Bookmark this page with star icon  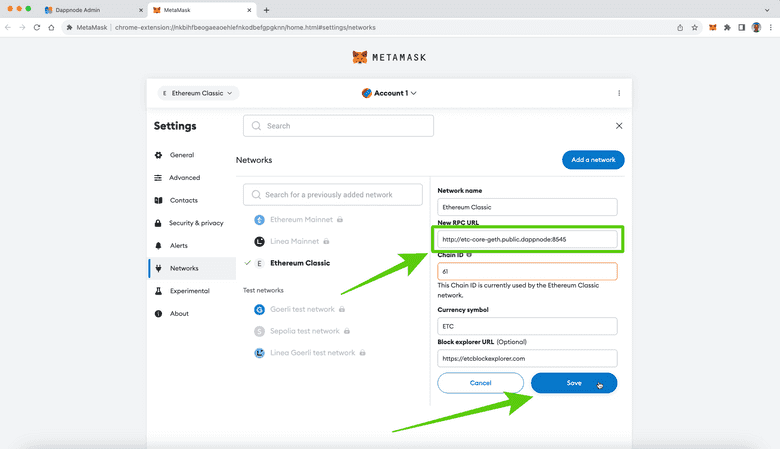click(x=694, y=27)
